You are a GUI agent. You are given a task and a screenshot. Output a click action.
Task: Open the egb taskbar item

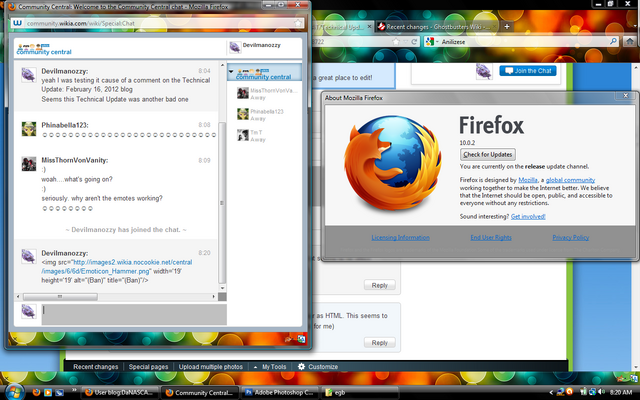pos(360,393)
